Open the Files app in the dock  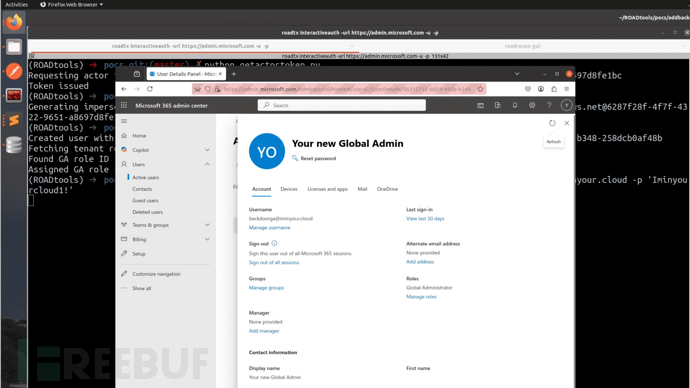click(14, 47)
